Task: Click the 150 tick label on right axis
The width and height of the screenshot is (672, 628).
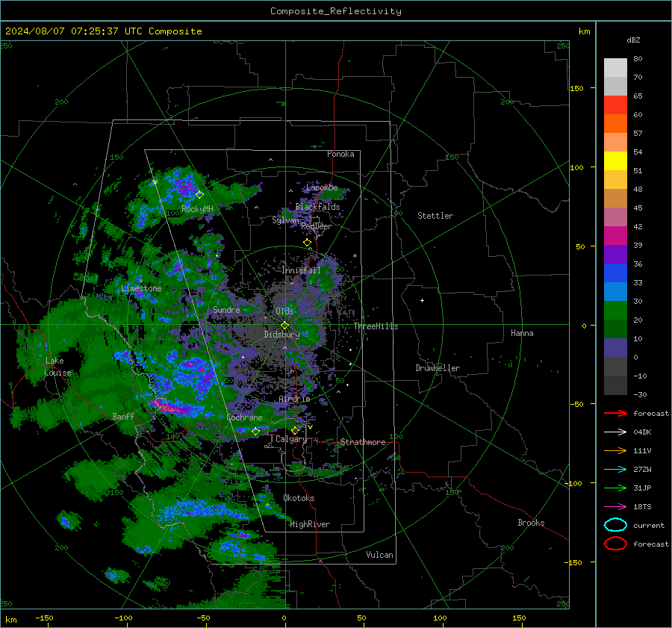Action: click(x=577, y=88)
